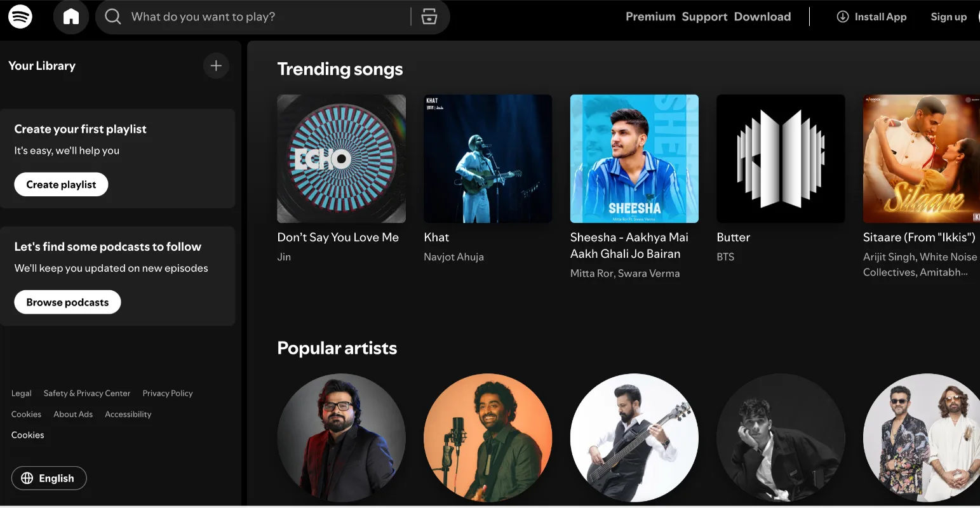This screenshot has height=508, width=980.
Task: Open the English language selector
Action: click(x=49, y=478)
